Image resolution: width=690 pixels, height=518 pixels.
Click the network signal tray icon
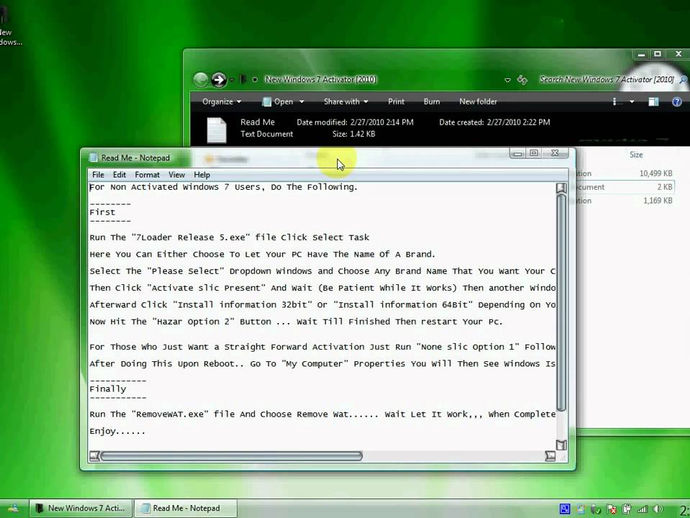coord(642,509)
